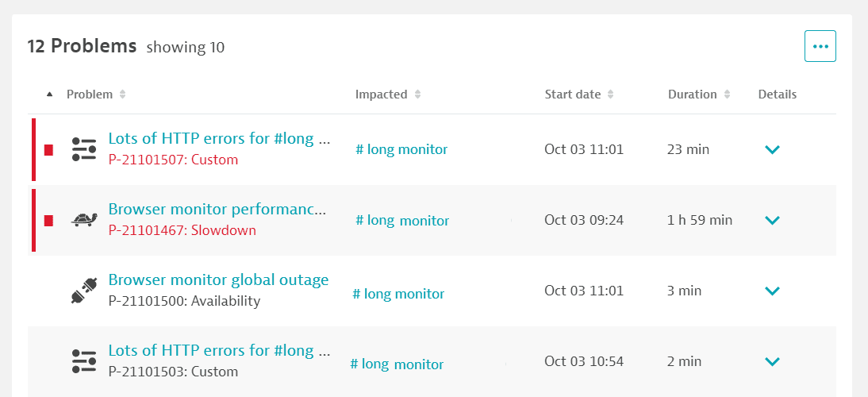
Task: Open the three-dots more options menu
Action: click(820, 46)
